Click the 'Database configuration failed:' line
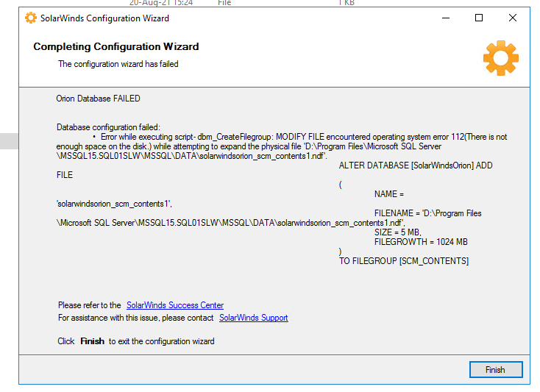This screenshot has width=540, height=392. 108,127
